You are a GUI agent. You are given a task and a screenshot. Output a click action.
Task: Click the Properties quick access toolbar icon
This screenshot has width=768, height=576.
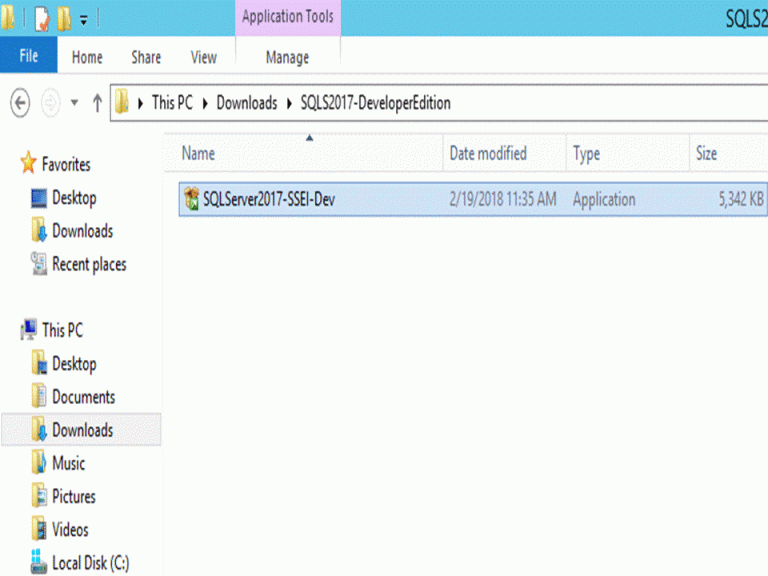(x=42, y=19)
